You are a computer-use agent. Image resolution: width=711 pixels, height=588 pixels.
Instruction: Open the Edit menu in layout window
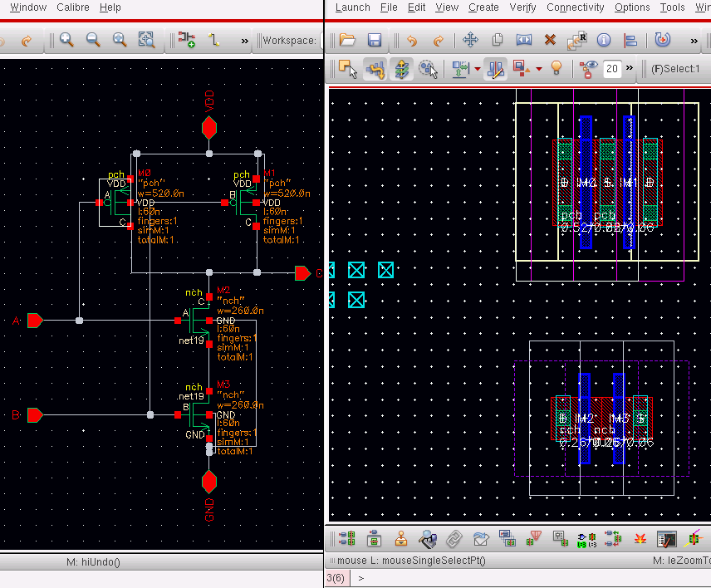click(416, 7)
